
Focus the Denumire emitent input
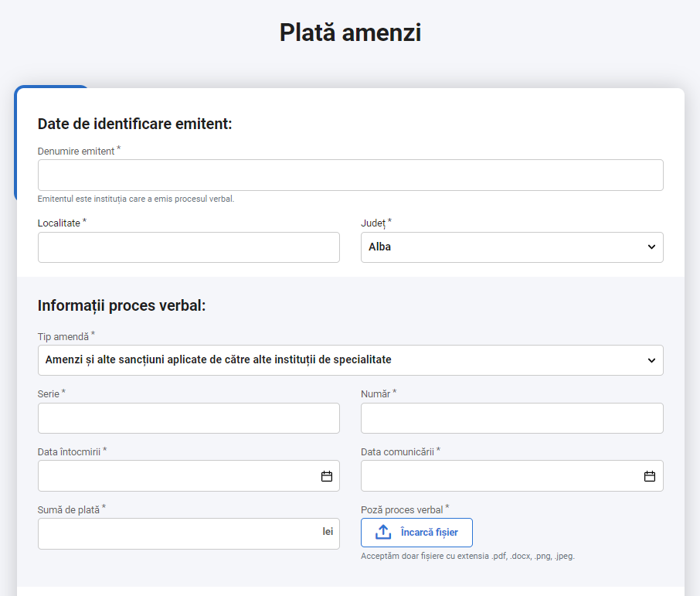tap(351, 175)
